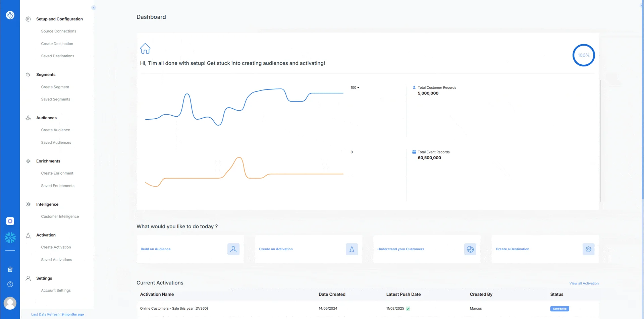
Task: Click the Settings person icon in the sidebar
Action: [x=28, y=278]
